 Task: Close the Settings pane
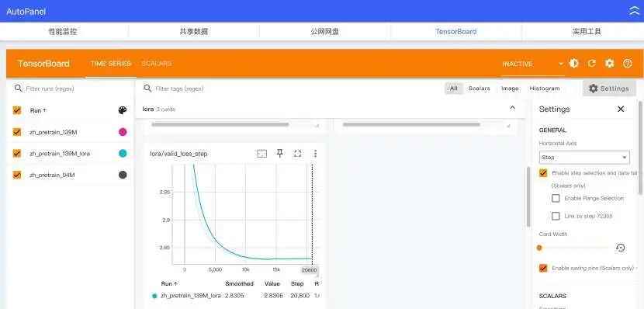[x=621, y=109]
